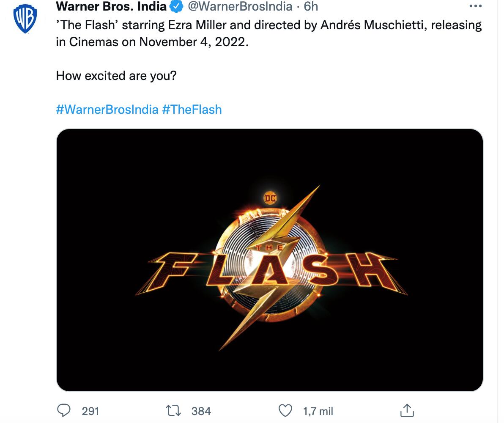
Task: Open The Flash movie poster image
Action: click(270, 260)
